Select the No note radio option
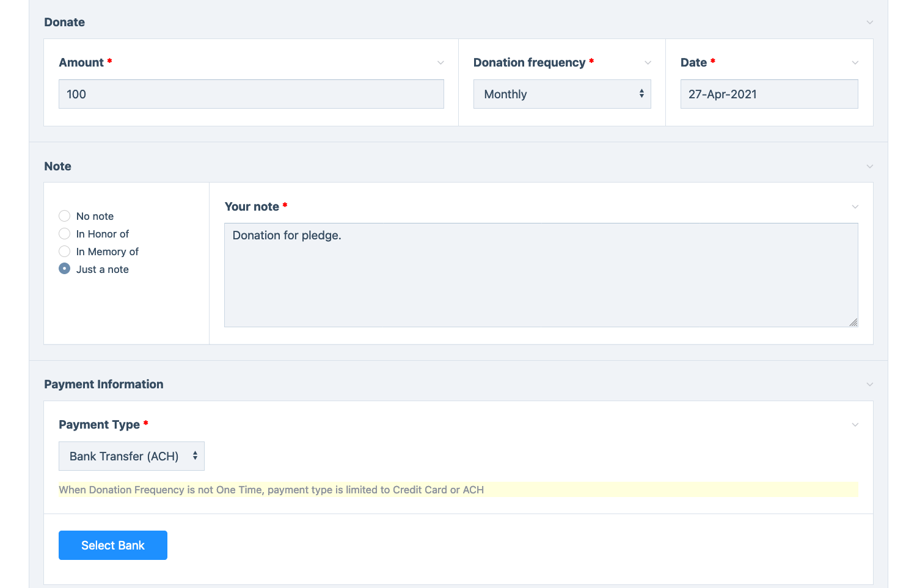917x588 pixels. [65, 216]
